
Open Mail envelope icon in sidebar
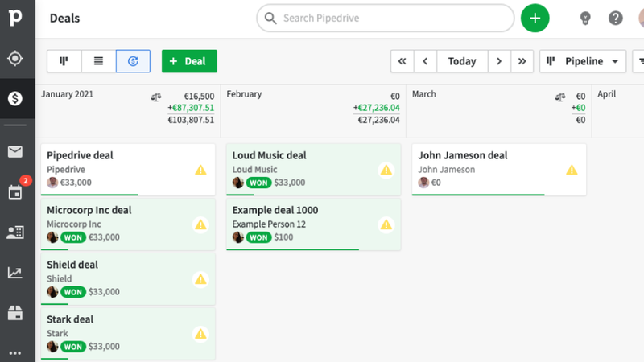coord(15,152)
